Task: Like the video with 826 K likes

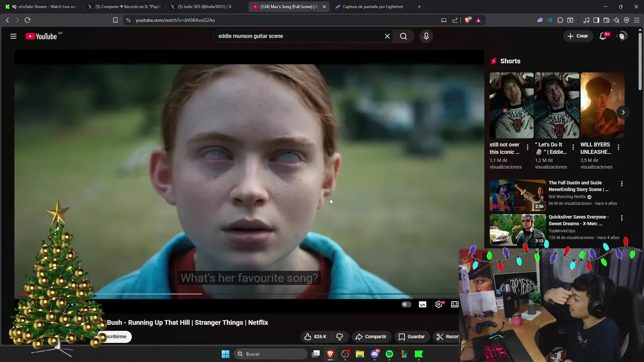Action: 315,336
